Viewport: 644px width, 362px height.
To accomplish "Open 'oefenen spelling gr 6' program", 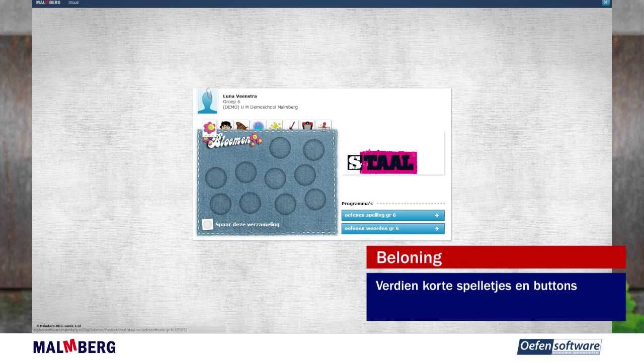I will (x=393, y=215).
